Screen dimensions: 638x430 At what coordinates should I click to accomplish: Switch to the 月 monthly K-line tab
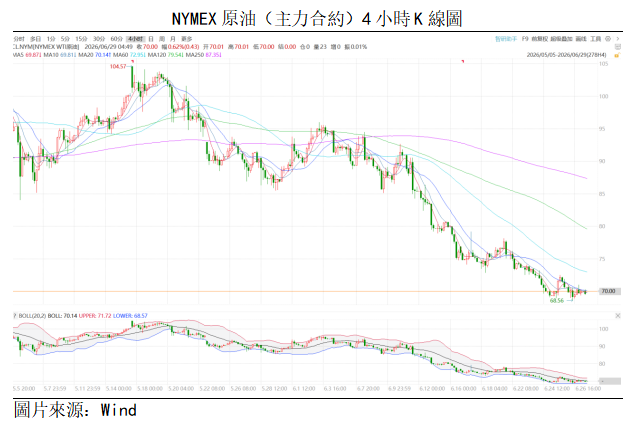(x=173, y=39)
